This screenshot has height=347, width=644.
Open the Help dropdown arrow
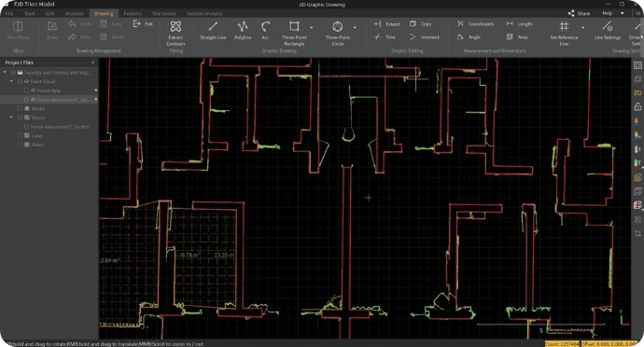tap(623, 13)
